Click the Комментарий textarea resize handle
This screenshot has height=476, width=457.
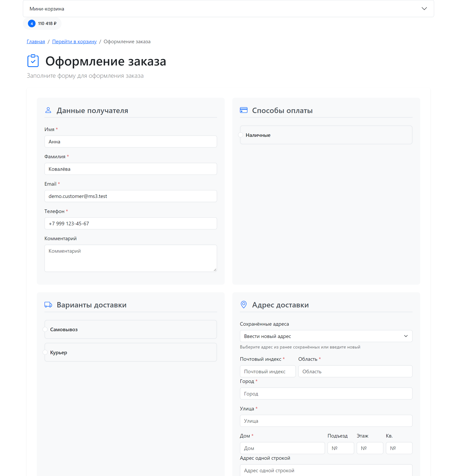(x=215, y=270)
